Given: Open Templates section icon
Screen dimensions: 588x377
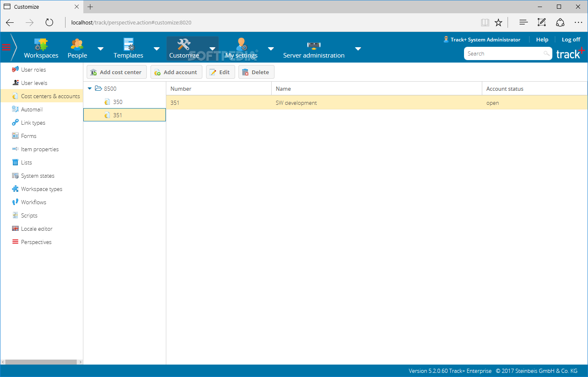Looking at the screenshot, I should click(129, 44).
